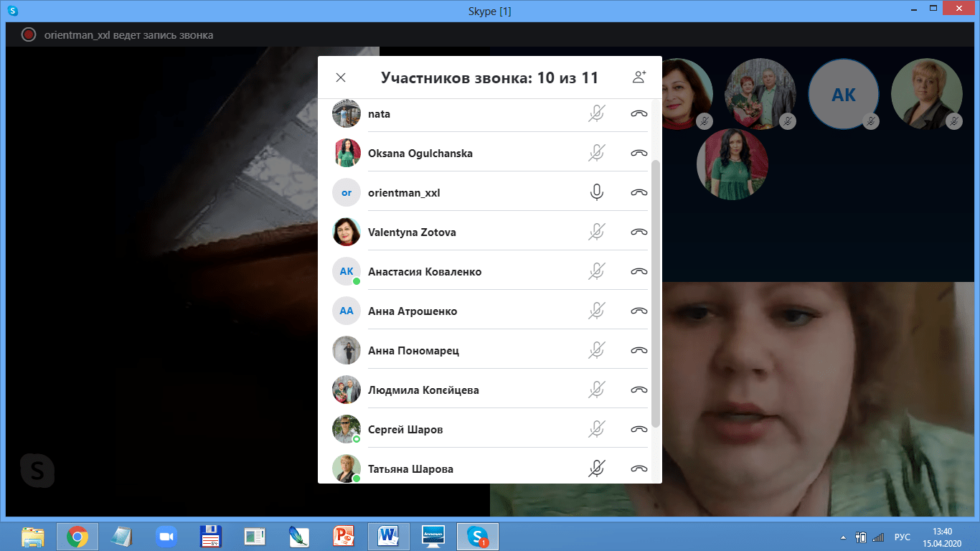Viewport: 980px width, 551px height.
Task: Toggle microphone for orientman_xxl
Action: click(x=596, y=192)
